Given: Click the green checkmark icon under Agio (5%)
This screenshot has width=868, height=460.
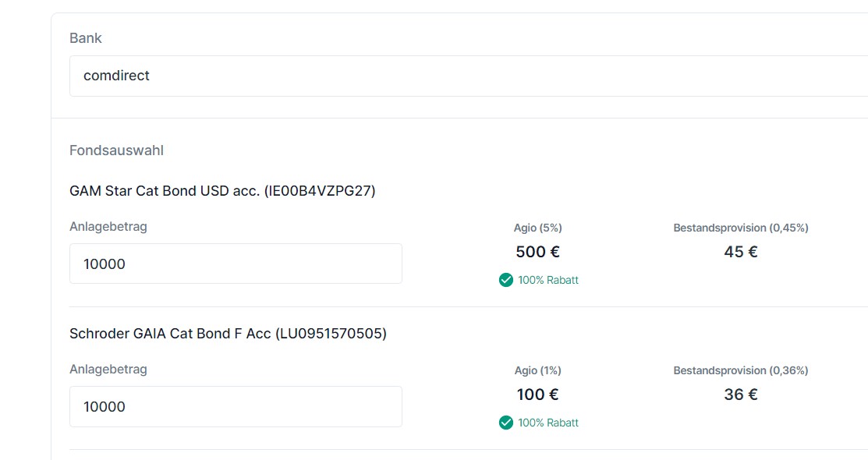Looking at the screenshot, I should point(506,280).
